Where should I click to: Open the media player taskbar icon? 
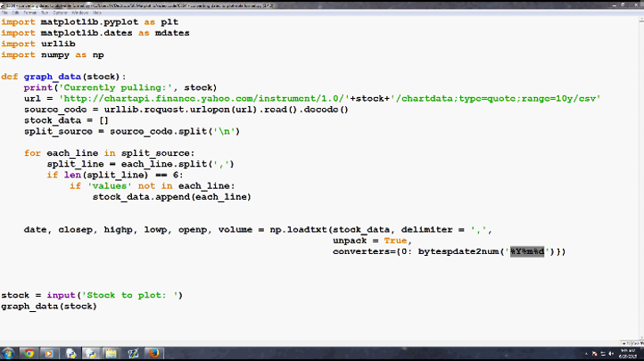point(49,354)
